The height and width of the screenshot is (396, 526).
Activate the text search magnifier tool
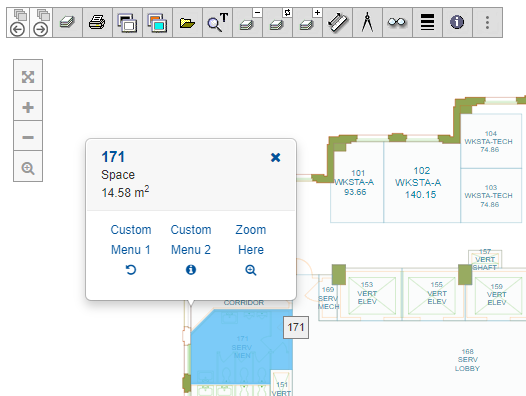[217, 22]
